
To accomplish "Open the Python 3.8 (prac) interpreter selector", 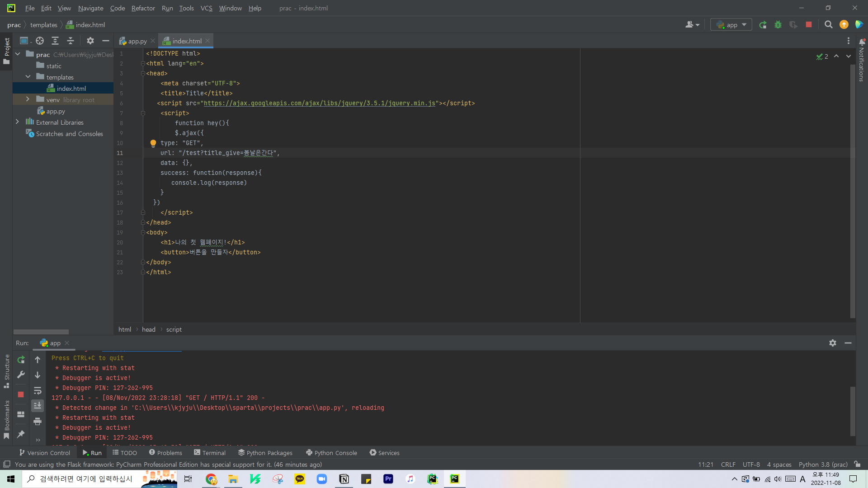I will click(823, 465).
